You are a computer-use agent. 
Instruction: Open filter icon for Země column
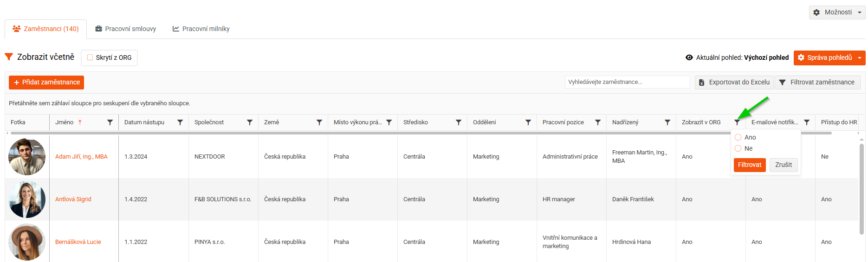(319, 122)
